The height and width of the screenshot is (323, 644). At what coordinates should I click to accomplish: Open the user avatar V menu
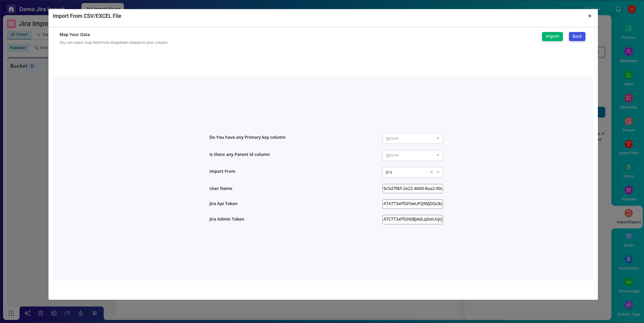[632, 9]
